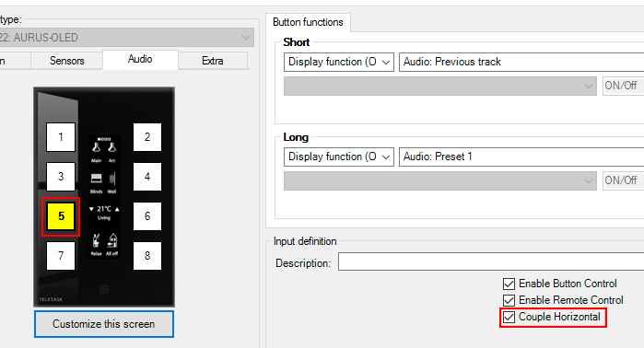Click the Wall icon on OLED display
The image size is (644, 348).
coord(112,178)
